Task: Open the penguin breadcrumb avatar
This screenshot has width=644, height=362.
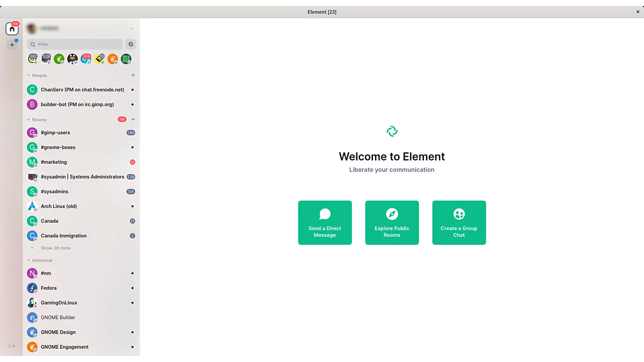Action: [72, 59]
